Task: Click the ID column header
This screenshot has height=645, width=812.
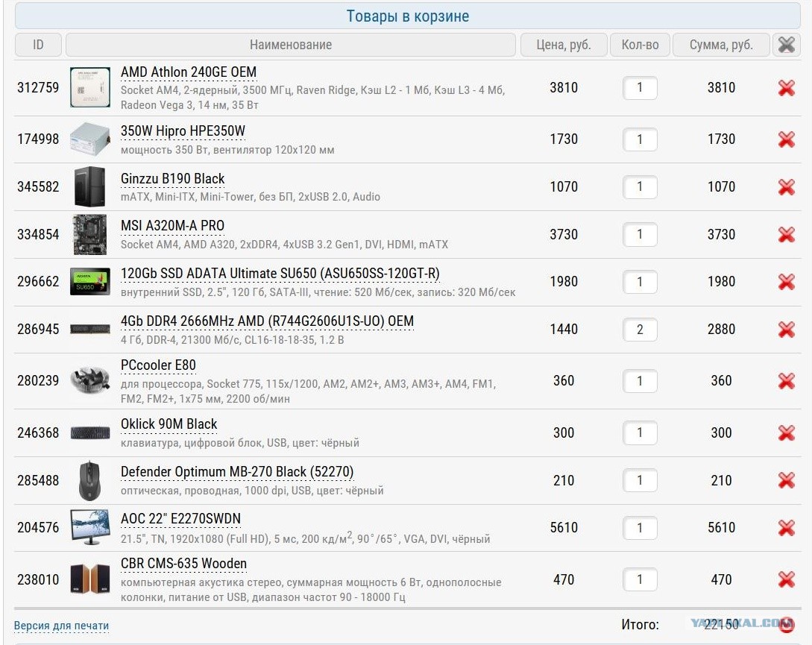Action: (38, 45)
